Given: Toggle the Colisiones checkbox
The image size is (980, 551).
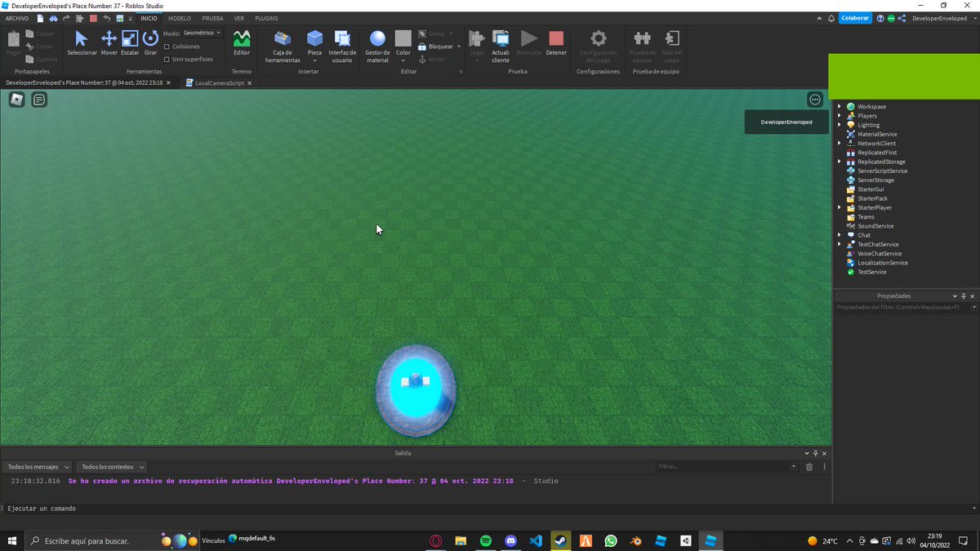Looking at the screenshot, I should [x=167, y=47].
